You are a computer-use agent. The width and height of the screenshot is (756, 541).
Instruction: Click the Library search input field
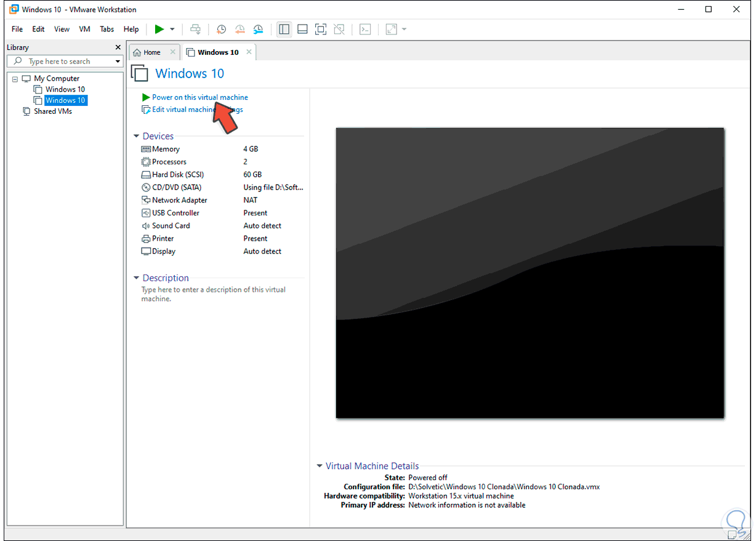pyautogui.click(x=65, y=62)
